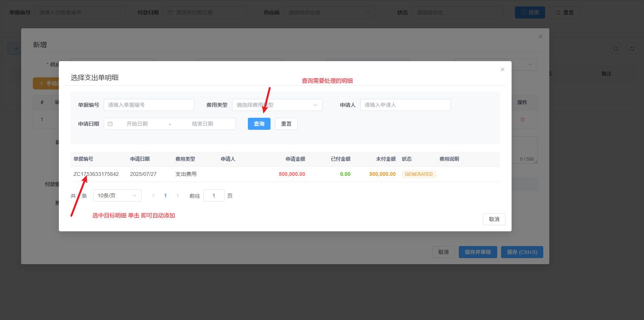644x320 pixels.
Task: Click the blue 查询 button
Action: (259, 124)
